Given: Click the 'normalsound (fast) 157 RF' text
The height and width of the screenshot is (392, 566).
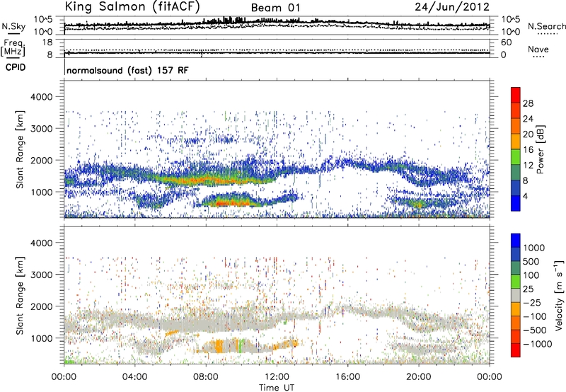Looking at the screenshot, I should tap(127, 70).
